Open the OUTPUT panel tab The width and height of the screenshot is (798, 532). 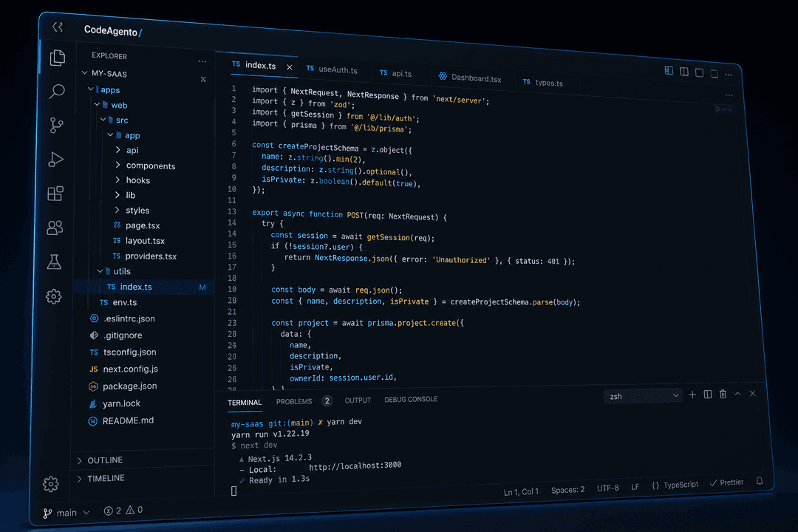358,400
